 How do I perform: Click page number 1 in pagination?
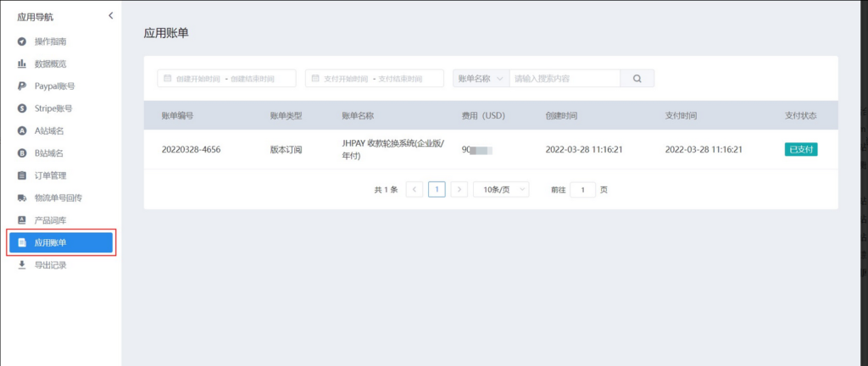point(437,190)
